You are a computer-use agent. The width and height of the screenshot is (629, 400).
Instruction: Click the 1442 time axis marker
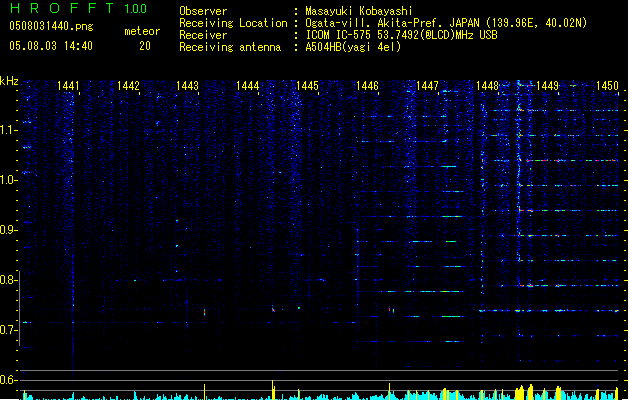(128, 86)
